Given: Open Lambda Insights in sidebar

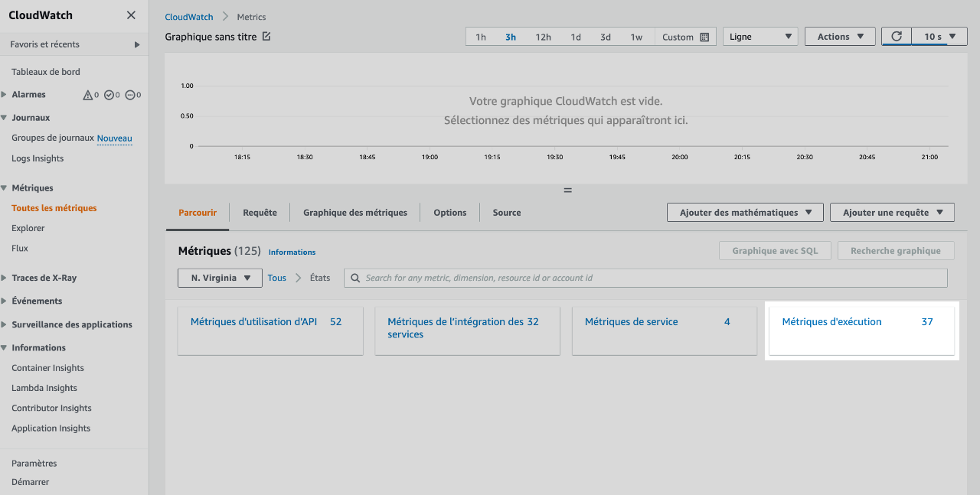Looking at the screenshot, I should pyautogui.click(x=44, y=388).
